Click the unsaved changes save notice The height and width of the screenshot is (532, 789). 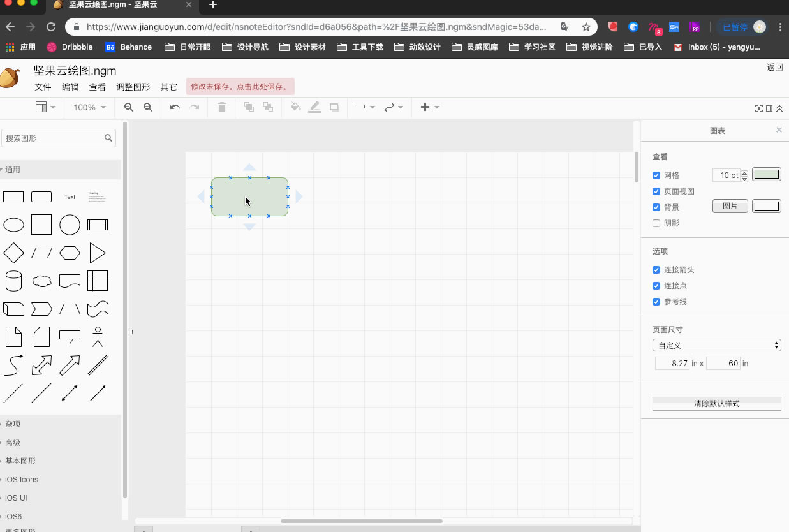(x=240, y=87)
